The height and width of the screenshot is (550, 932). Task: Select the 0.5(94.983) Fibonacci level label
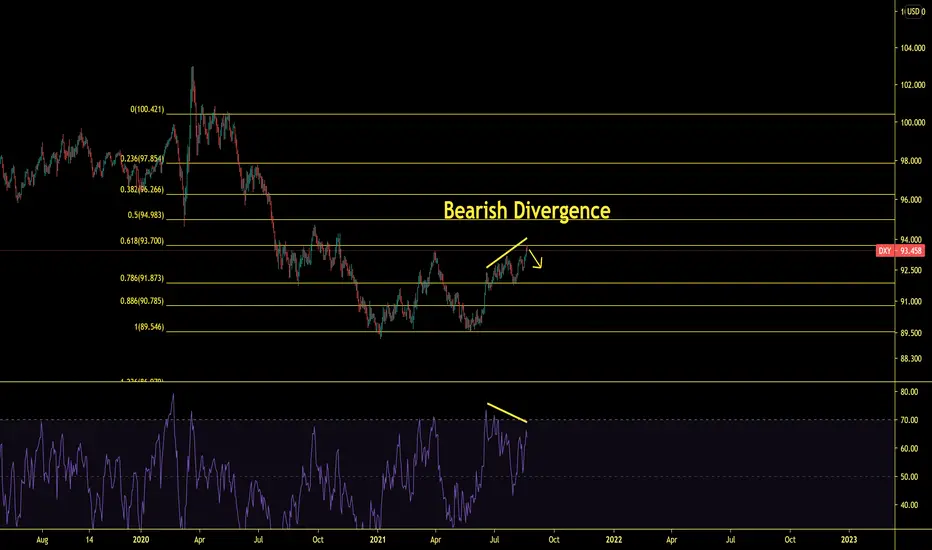pyautogui.click(x=146, y=215)
